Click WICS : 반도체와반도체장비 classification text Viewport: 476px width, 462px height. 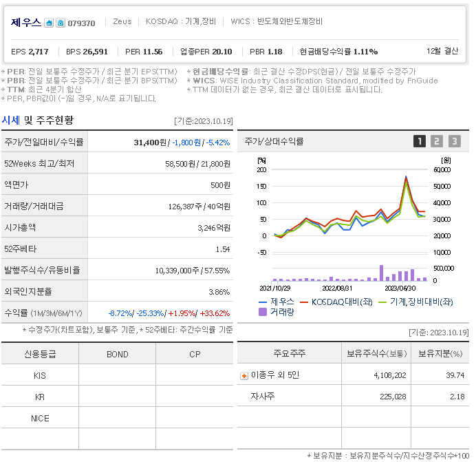[277, 21]
